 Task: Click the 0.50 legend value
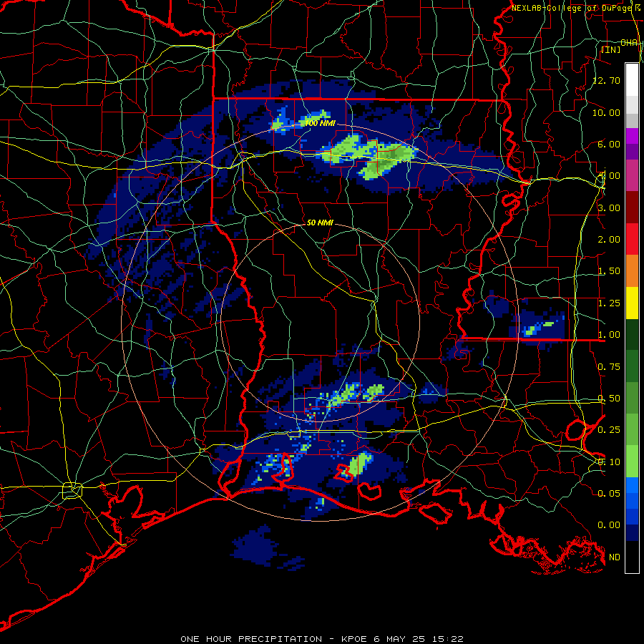[609, 399]
